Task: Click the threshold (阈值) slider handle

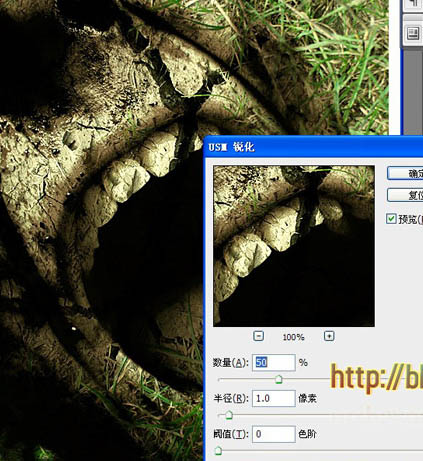Action: click(x=218, y=451)
